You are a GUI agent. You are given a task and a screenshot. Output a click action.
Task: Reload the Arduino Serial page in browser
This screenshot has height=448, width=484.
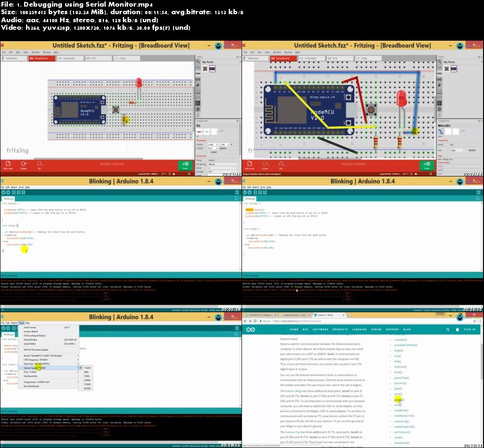pos(255,321)
